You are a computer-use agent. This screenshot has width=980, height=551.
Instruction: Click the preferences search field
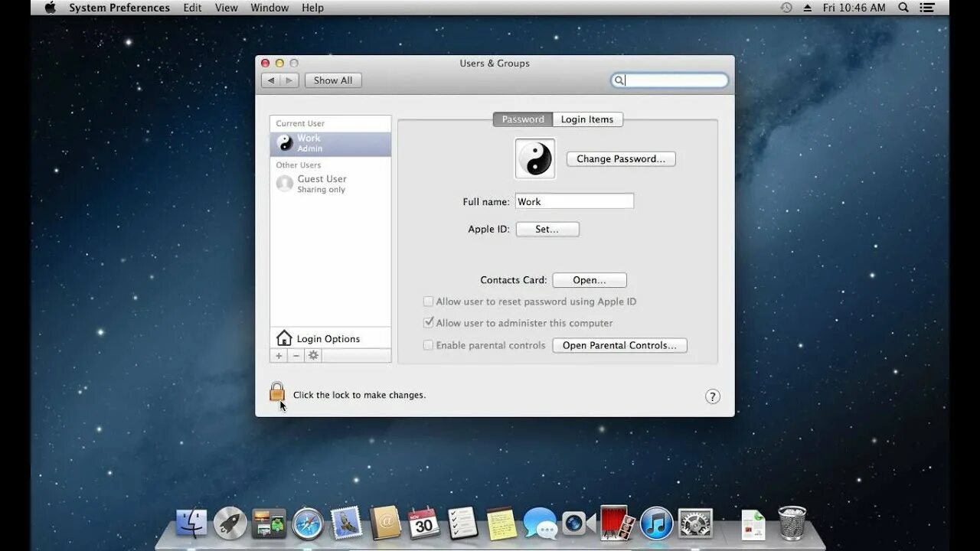coord(670,80)
